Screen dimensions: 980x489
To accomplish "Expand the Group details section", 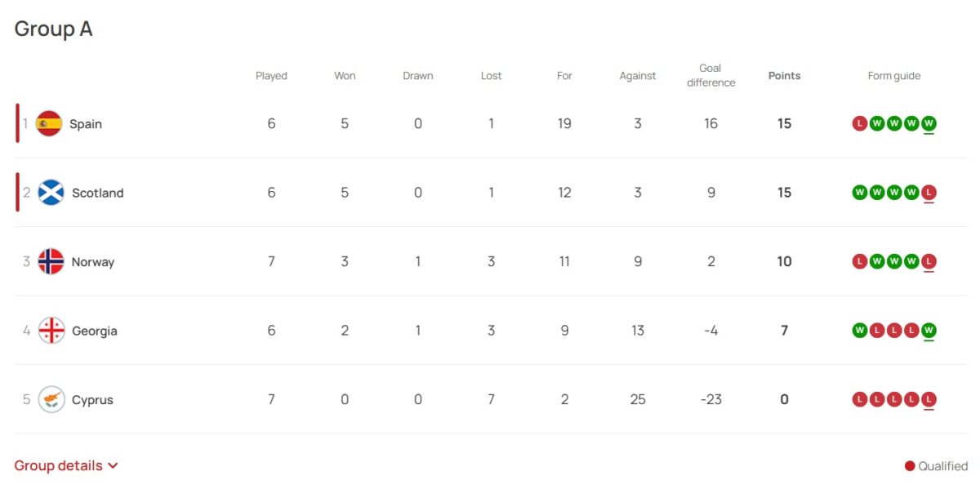I will coord(66,466).
